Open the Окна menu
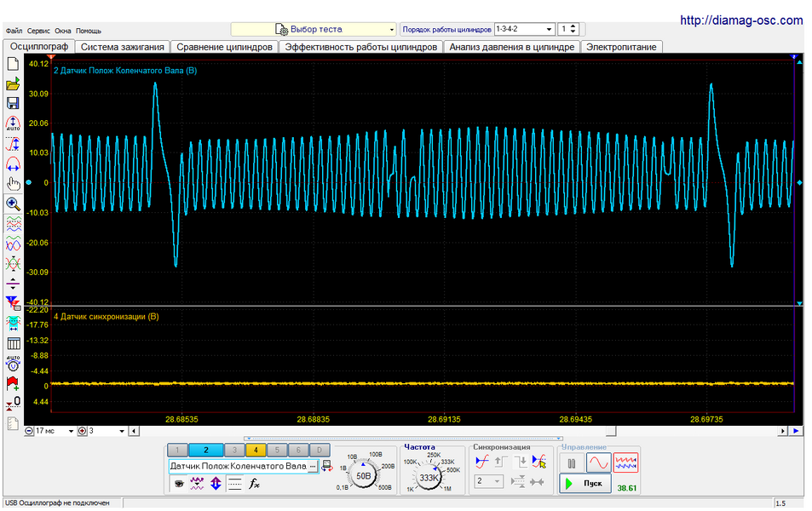Viewport: 812px width, 511px height. [63, 31]
